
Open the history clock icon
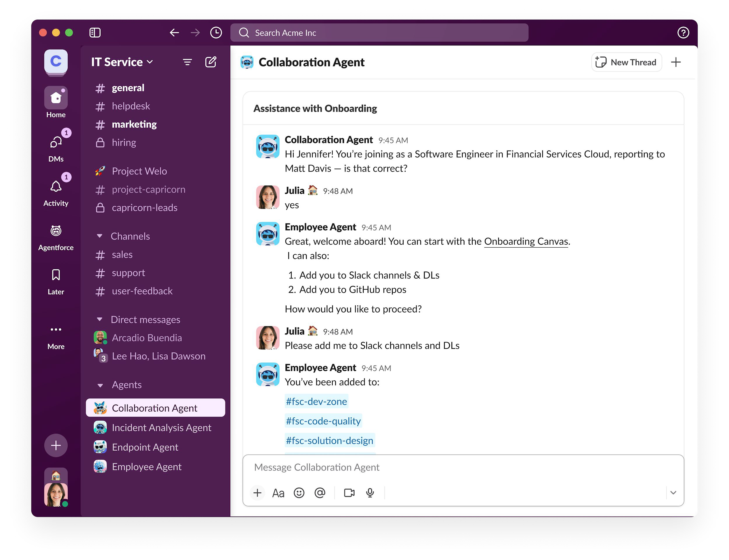(216, 33)
